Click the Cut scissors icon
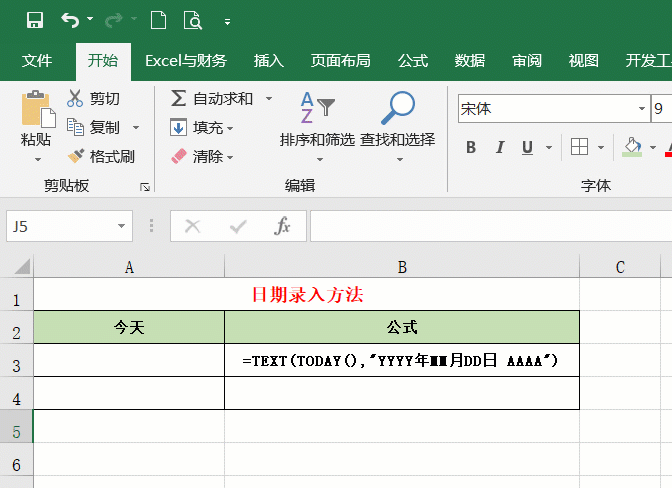This screenshot has height=488, width=672. pyautogui.click(x=75, y=98)
